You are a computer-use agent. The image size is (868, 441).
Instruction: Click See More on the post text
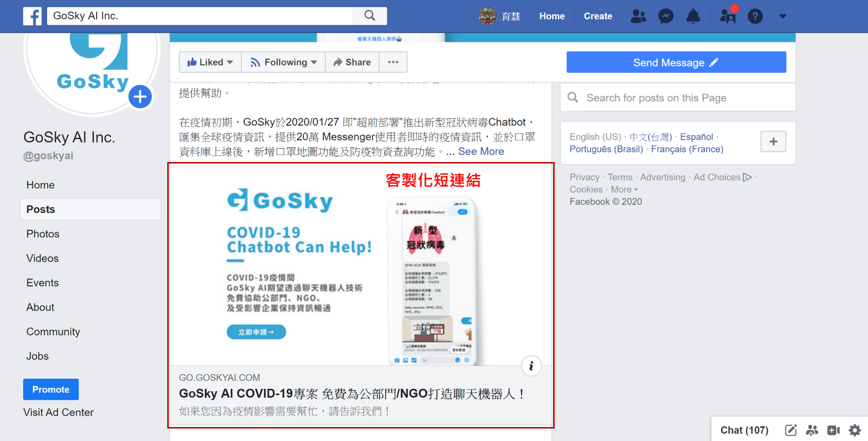(481, 151)
